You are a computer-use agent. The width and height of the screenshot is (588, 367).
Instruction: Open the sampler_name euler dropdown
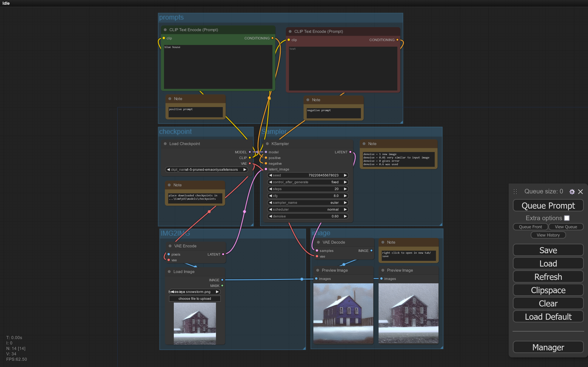[x=308, y=203]
